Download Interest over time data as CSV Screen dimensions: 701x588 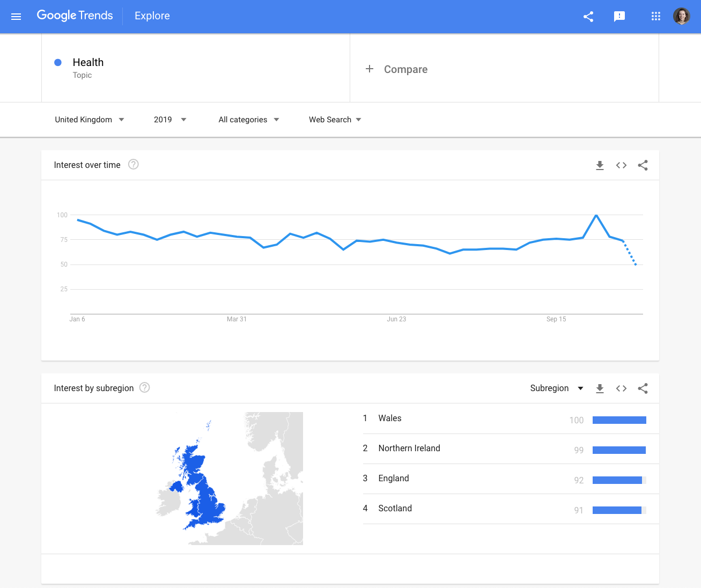[x=600, y=165]
